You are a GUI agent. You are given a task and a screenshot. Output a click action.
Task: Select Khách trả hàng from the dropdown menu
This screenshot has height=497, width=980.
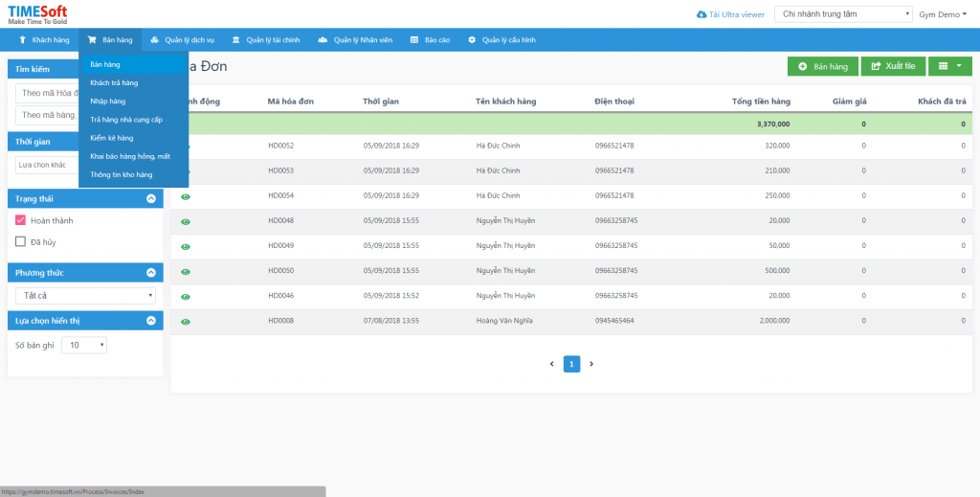(x=114, y=83)
